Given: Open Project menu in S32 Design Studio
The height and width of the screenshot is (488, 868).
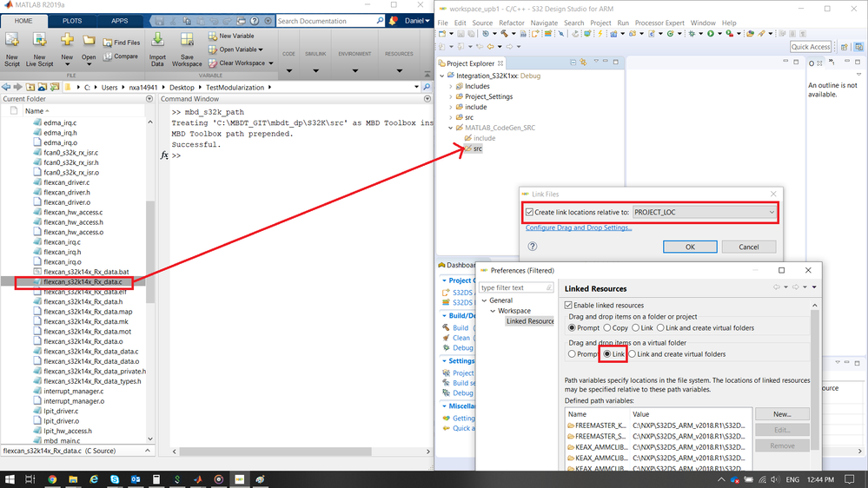Looking at the screenshot, I should [600, 23].
